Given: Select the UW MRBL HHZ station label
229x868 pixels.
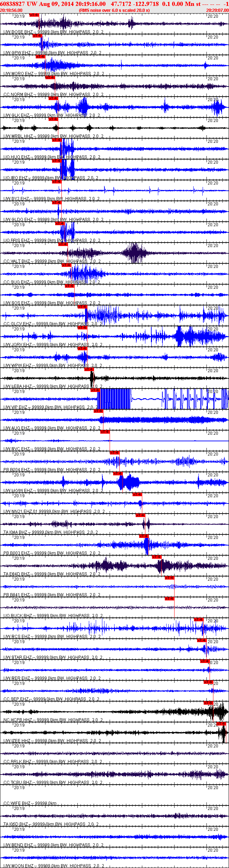Looking at the screenshot, I should point(18,136).
